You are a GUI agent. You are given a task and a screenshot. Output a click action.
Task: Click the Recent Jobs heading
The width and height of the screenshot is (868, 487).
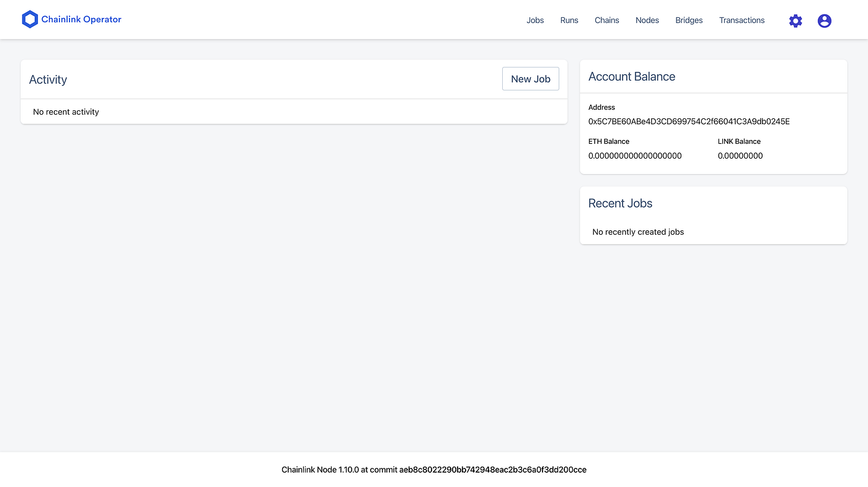620,203
